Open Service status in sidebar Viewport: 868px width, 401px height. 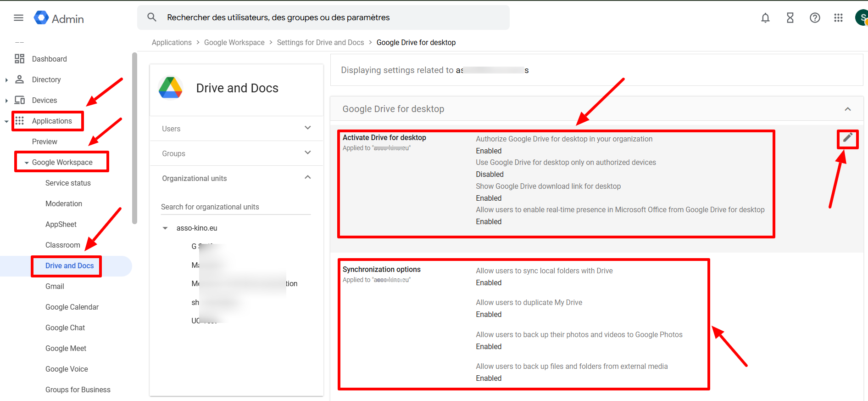click(68, 183)
